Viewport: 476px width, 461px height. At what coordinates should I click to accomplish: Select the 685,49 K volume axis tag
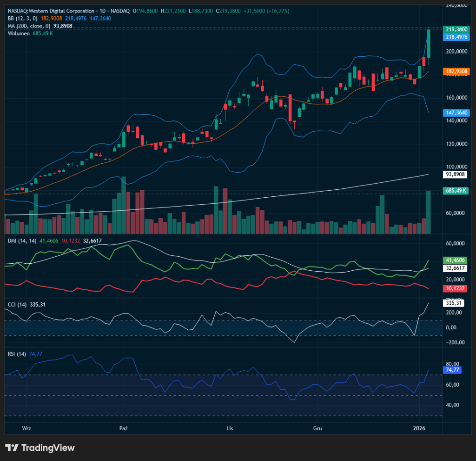pos(456,191)
